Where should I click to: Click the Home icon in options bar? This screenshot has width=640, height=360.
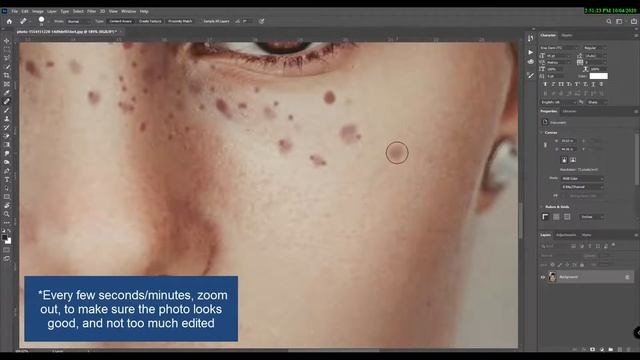tap(9, 21)
